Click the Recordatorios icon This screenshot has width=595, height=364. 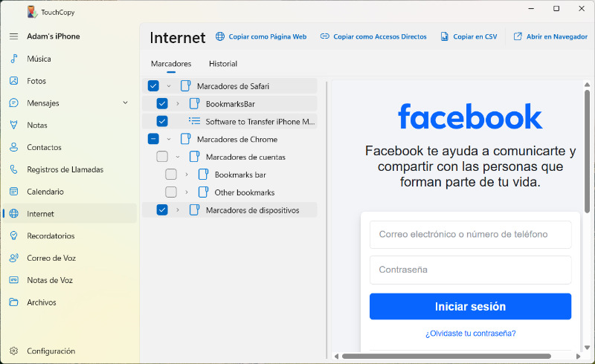coord(13,235)
